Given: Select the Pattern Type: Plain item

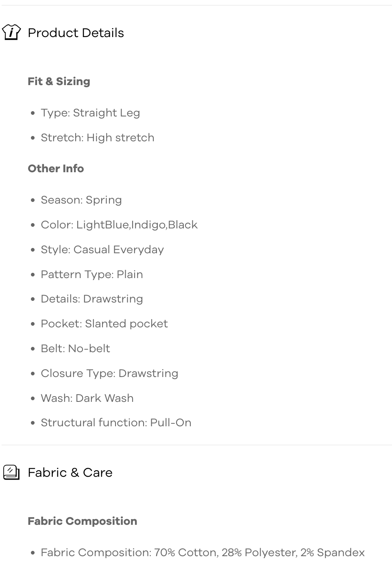Looking at the screenshot, I should pos(92,274).
